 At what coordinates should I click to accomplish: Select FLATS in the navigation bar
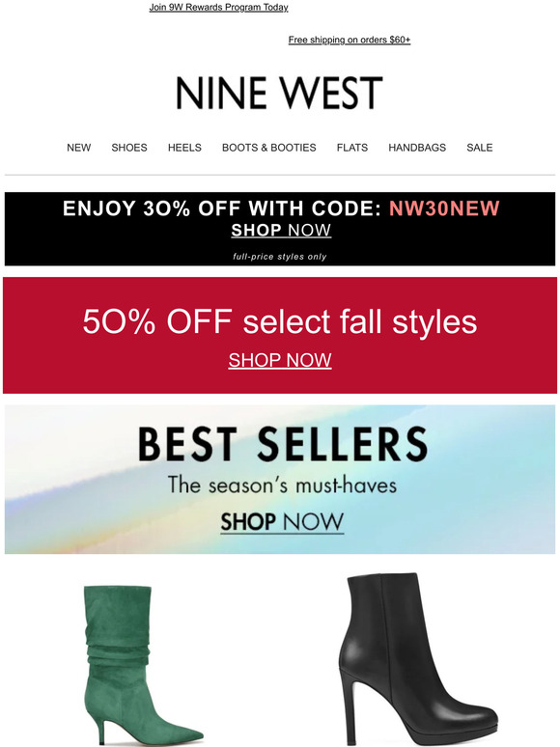click(x=352, y=148)
